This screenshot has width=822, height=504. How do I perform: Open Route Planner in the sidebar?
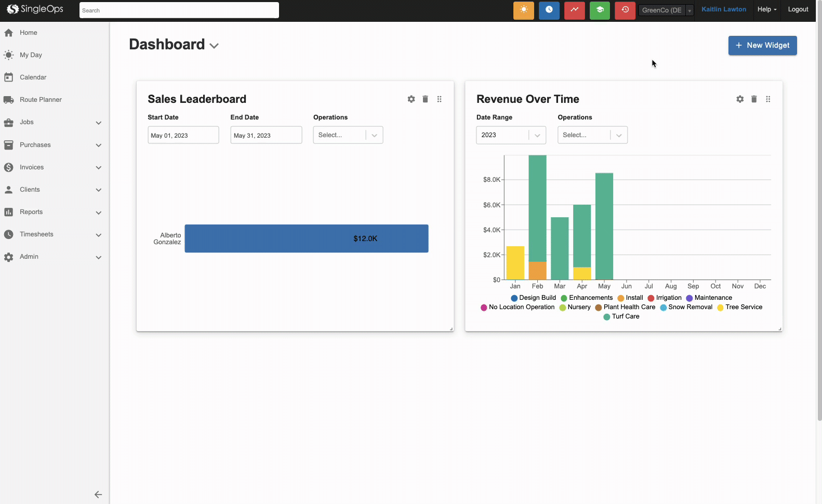pos(41,100)
